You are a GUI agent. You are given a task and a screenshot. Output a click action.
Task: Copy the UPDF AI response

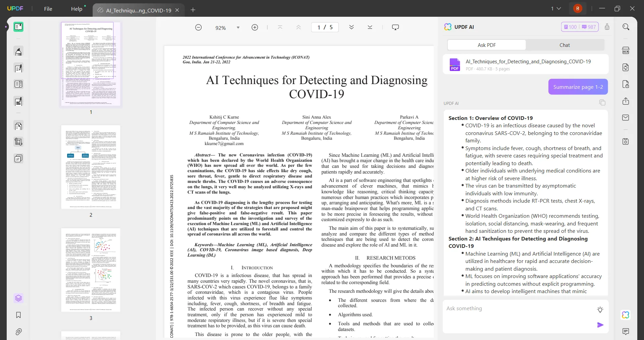click(602, 103)
